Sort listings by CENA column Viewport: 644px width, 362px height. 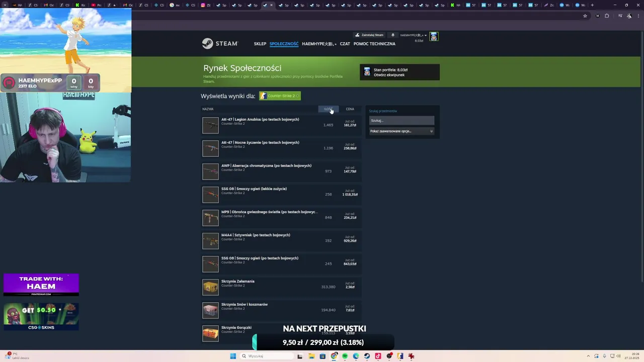click(350, 109)
